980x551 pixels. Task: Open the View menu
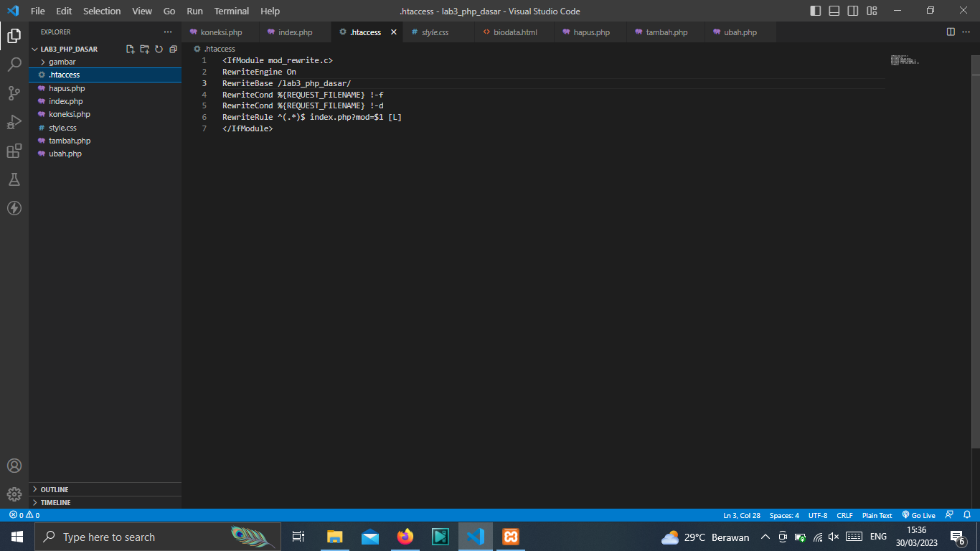[142, 11]
